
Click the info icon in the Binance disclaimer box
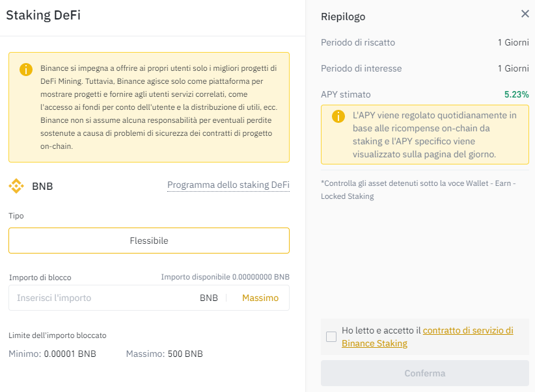point(26,70)
